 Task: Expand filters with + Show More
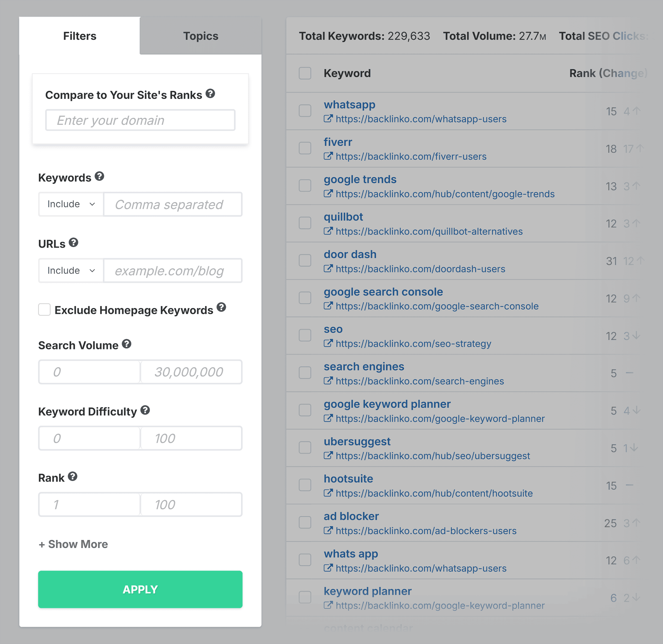(x=73, y=544)
